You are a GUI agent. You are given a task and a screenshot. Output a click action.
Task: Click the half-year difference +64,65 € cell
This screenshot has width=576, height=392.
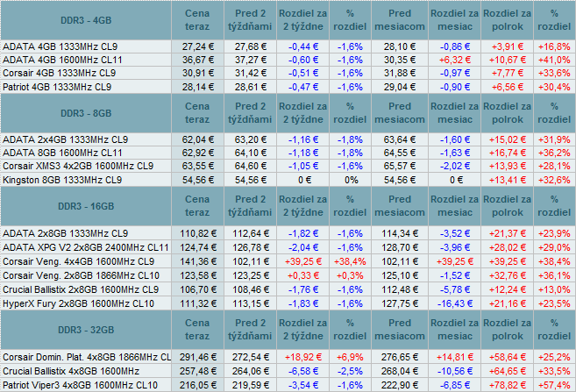508,371
